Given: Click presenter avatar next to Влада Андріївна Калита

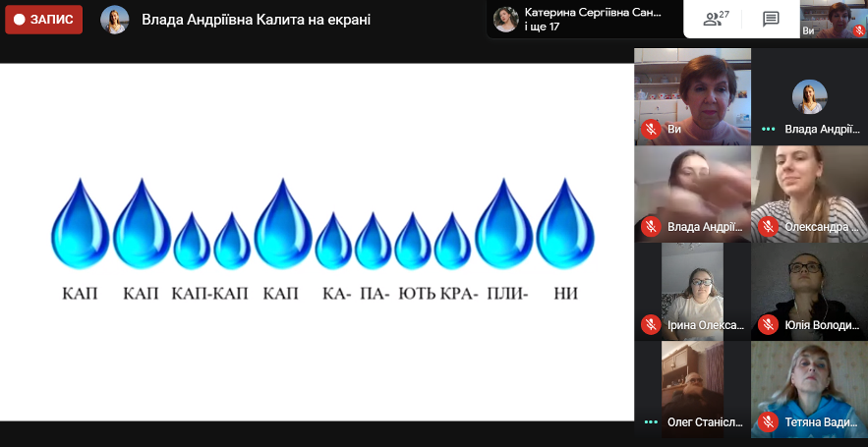Looking at the screenshot, I should 115,20.
